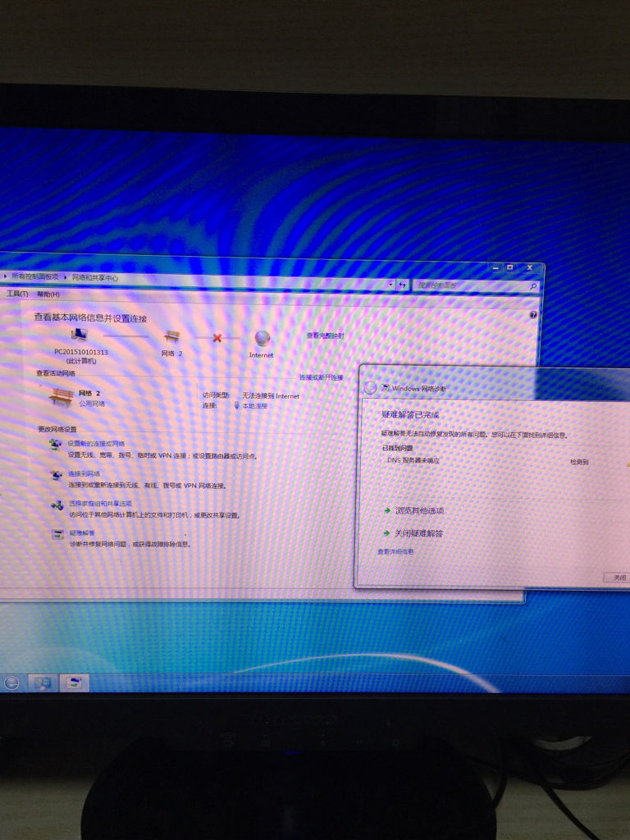The width and height of the screenshot is (630, 840).
Task: Click 网络和共享中心 in the breadcrumb
Action: [95, 277]
